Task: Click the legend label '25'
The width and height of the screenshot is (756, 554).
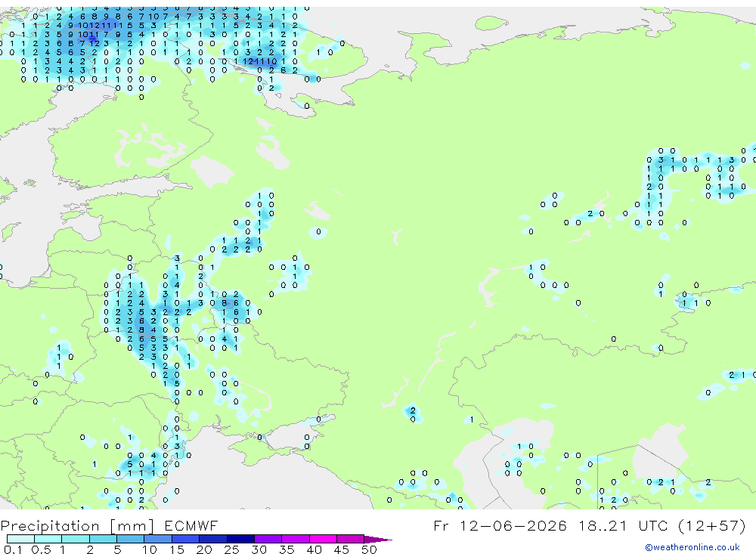Action: 232,549
